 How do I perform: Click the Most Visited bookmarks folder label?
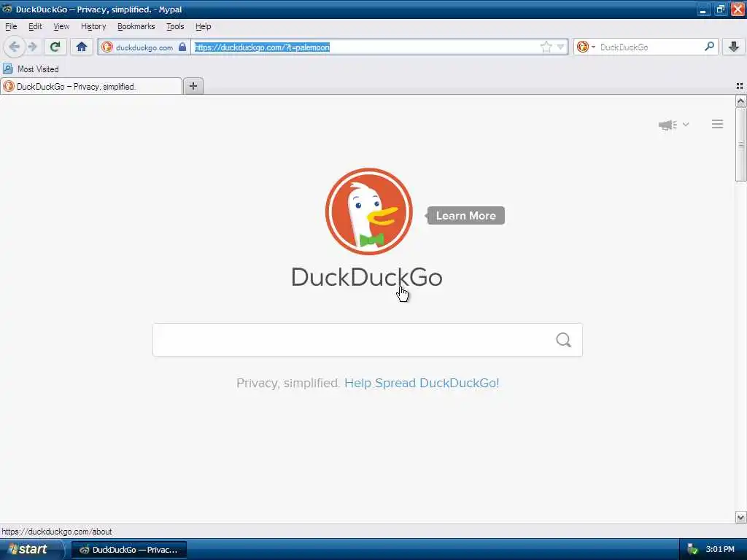pyautogui.click(x=38, y=69)
